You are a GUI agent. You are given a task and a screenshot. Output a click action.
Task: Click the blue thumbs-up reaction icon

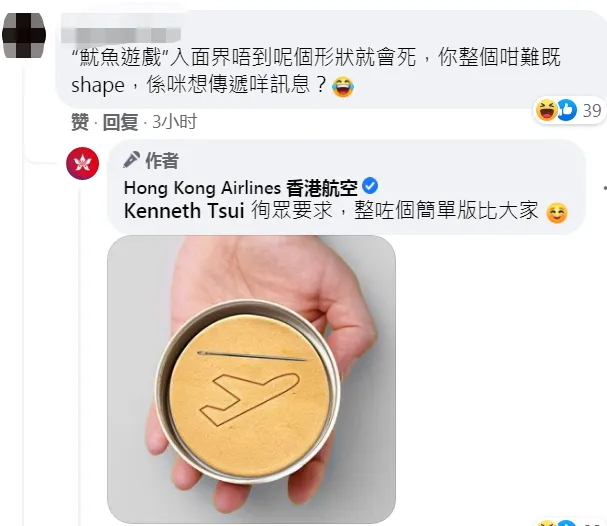coord(568,110)
